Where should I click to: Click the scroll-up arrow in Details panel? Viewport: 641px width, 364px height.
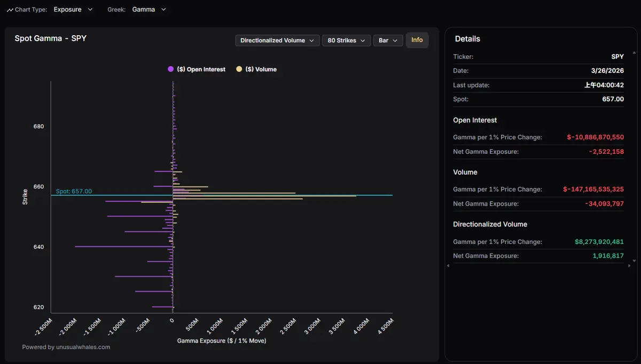point(634,53)
